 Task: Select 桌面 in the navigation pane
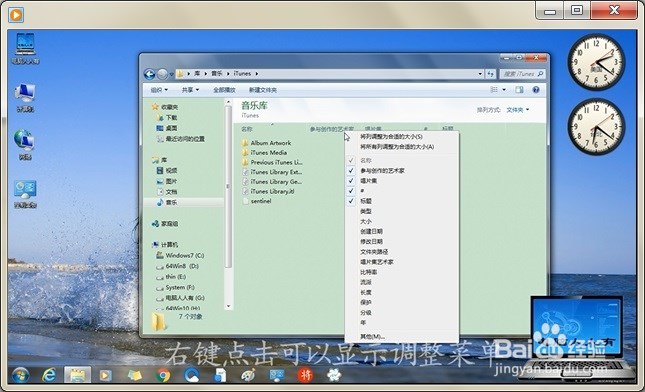167,128
